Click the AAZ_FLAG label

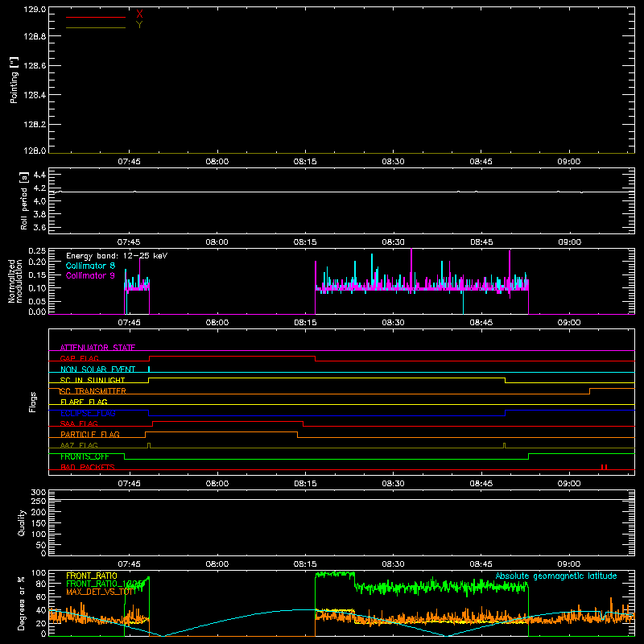click(x=79, y=445)
